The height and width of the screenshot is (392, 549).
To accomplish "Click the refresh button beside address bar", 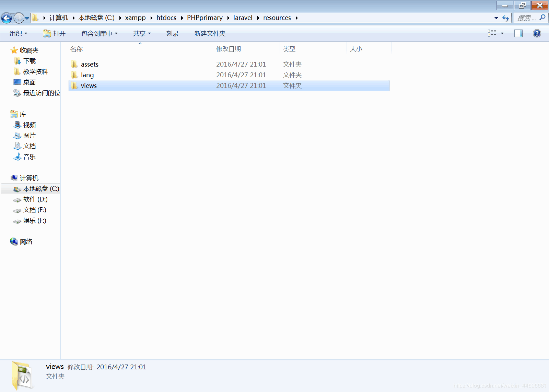I will (x=505, y=18).
